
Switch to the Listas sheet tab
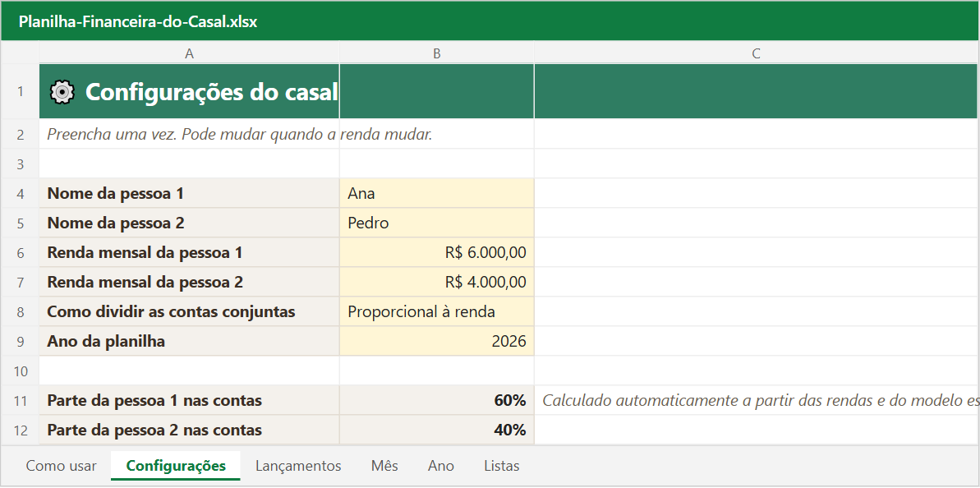[502, 466]
